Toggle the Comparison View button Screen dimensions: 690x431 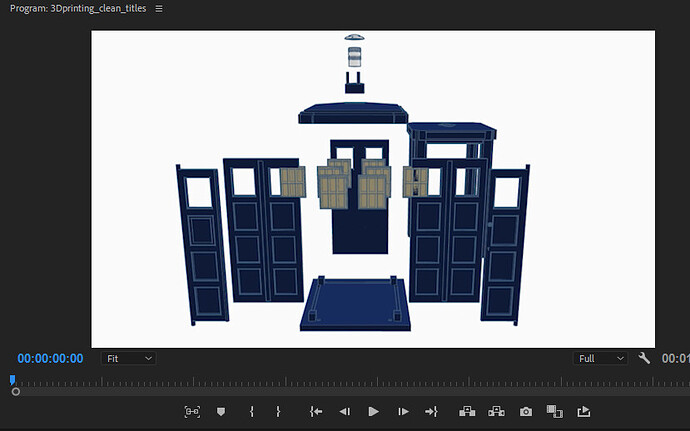tap(555, 411)
